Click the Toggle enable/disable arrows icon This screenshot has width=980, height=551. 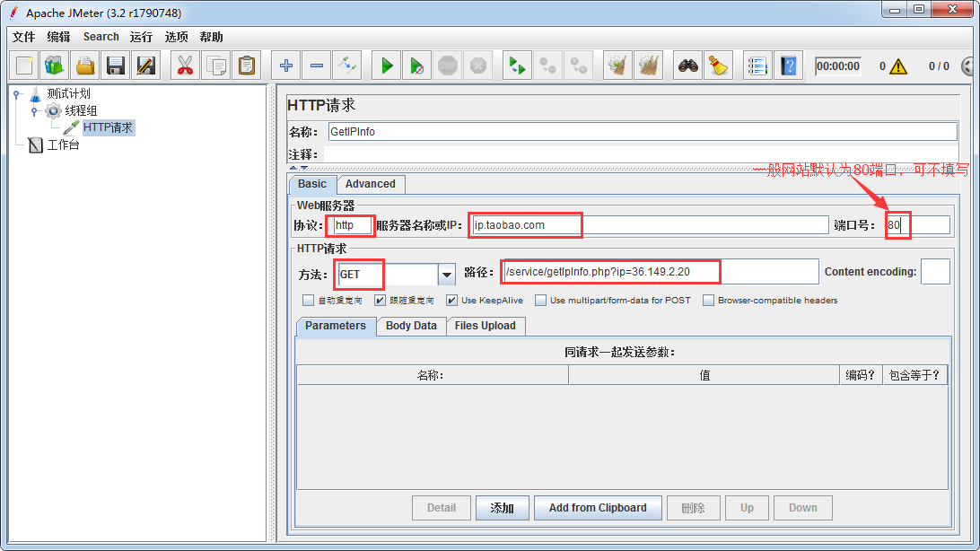coord(347,66)
